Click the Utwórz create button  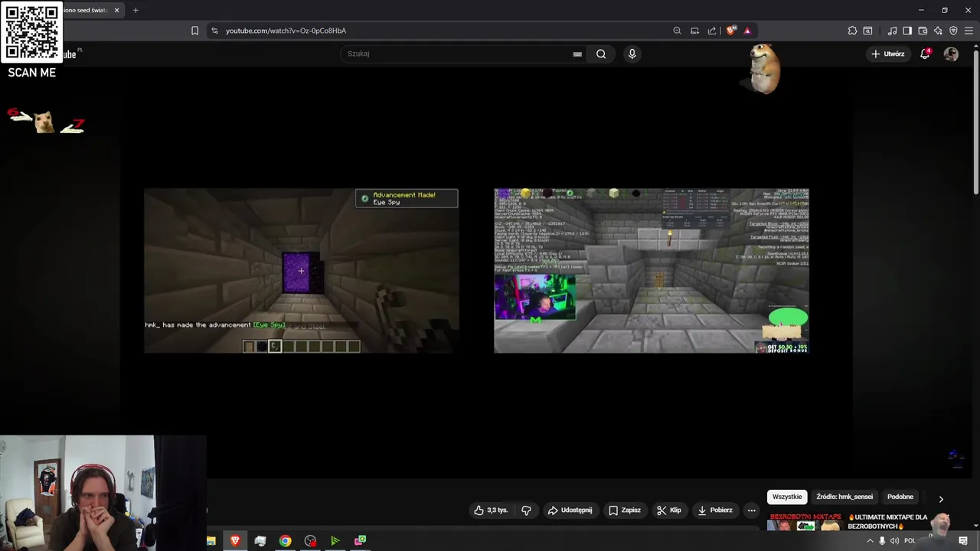[888, 54]
